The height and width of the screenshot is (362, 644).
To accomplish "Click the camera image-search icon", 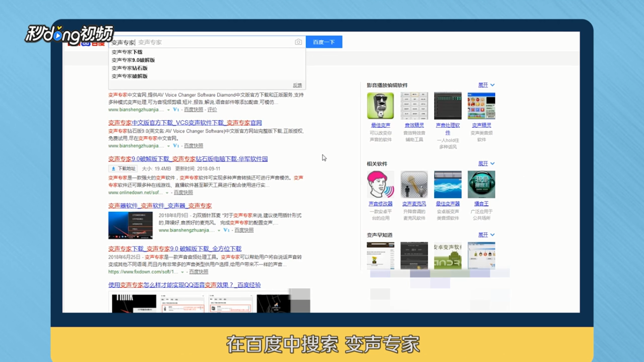I will (x=298, y=42).
